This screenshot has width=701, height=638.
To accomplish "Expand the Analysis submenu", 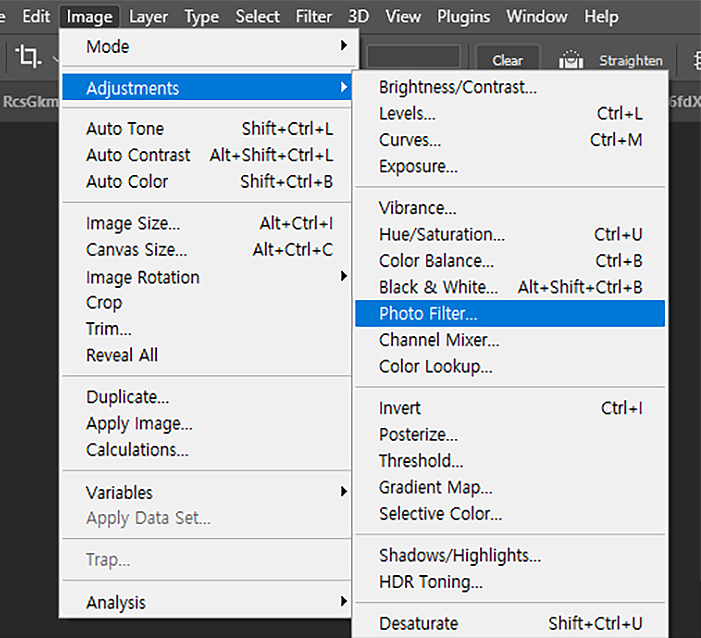I will coord(206,602).
